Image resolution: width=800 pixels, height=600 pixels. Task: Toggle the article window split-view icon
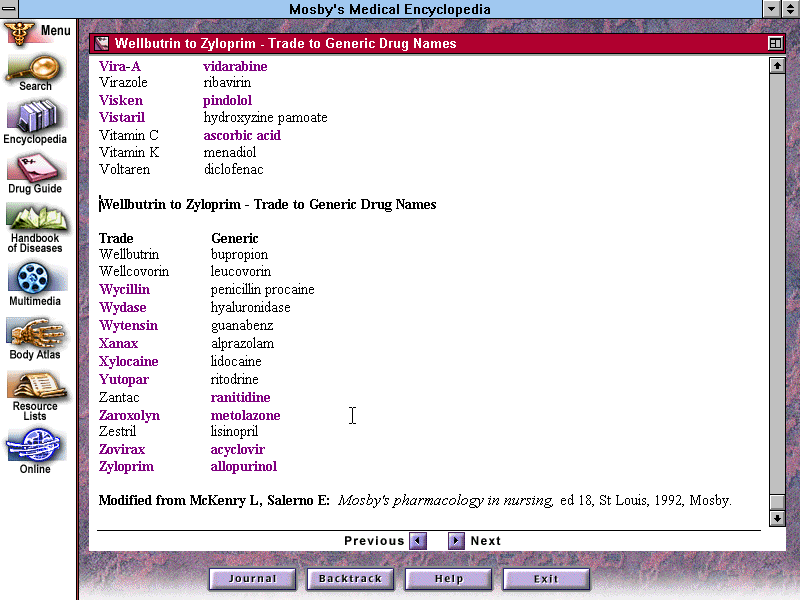click(x=775, y=43)
